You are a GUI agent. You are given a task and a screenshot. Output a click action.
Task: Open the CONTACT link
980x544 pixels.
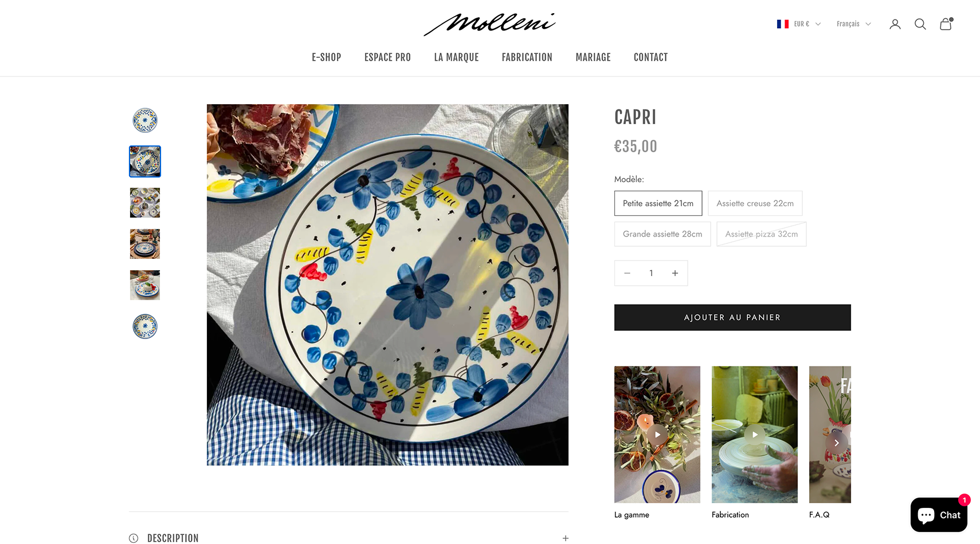pyautogui.click(x=650, y=57)
